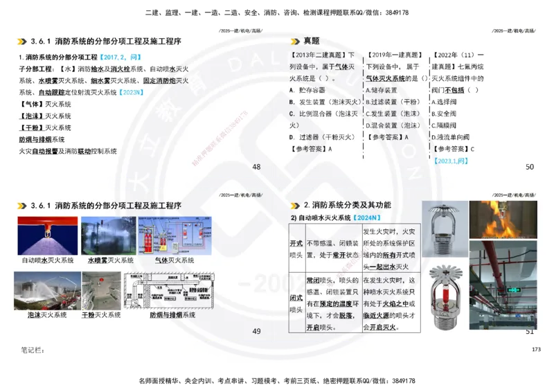Image resolution: width=554 pixels, height=392 pixels.
Task: Click the slide number 50
Action: (x=530, y=167)
